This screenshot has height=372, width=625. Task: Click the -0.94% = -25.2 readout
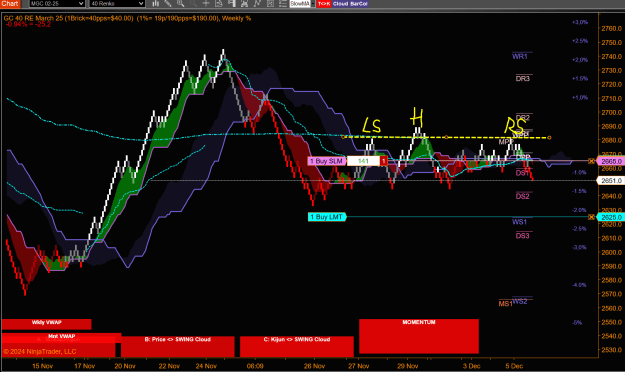28,24
